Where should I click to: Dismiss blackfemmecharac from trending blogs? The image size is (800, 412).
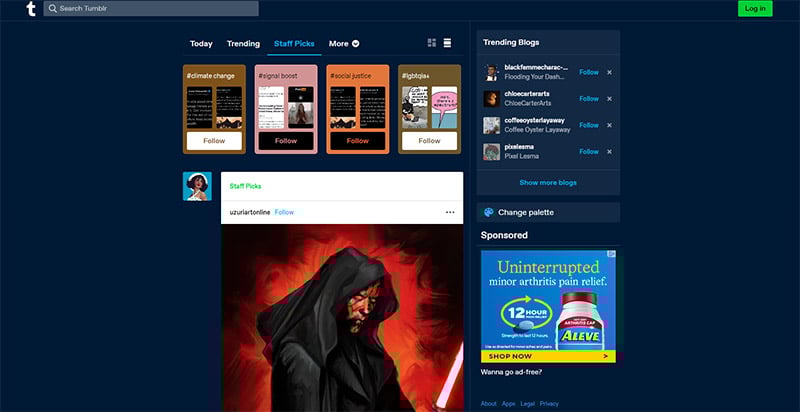coord(609,72)
